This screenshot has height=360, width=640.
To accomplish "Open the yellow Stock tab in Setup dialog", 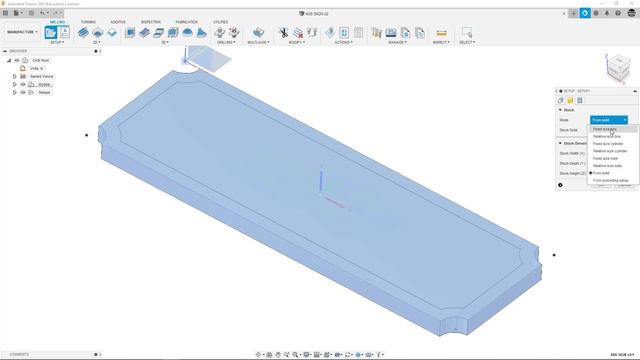I will click(x=570, y=100).
